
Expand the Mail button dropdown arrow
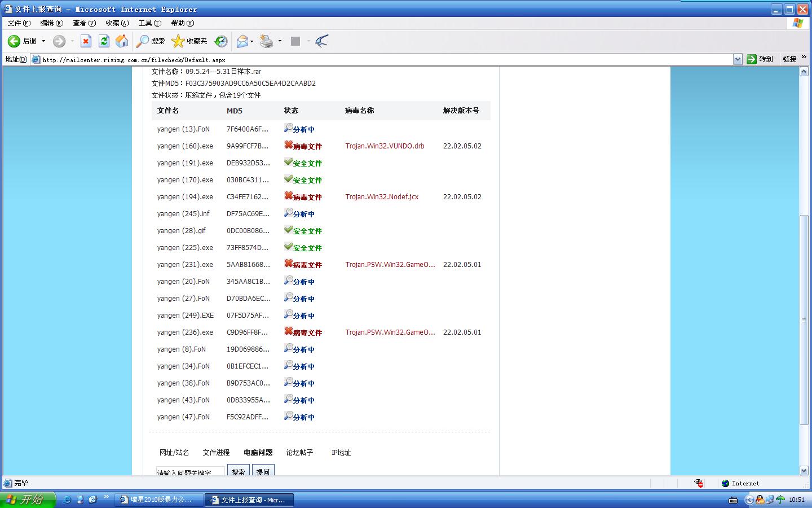coord(252,41)
